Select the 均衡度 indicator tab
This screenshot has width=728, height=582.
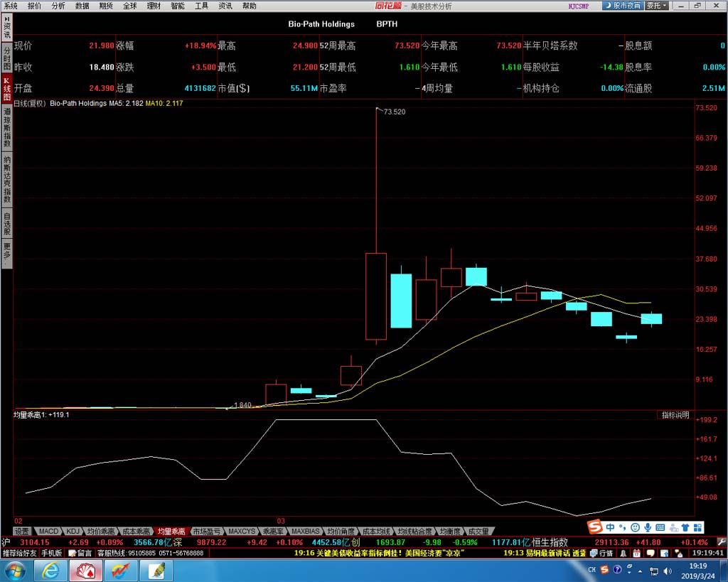pyautogui.click(x=450, y=531)
